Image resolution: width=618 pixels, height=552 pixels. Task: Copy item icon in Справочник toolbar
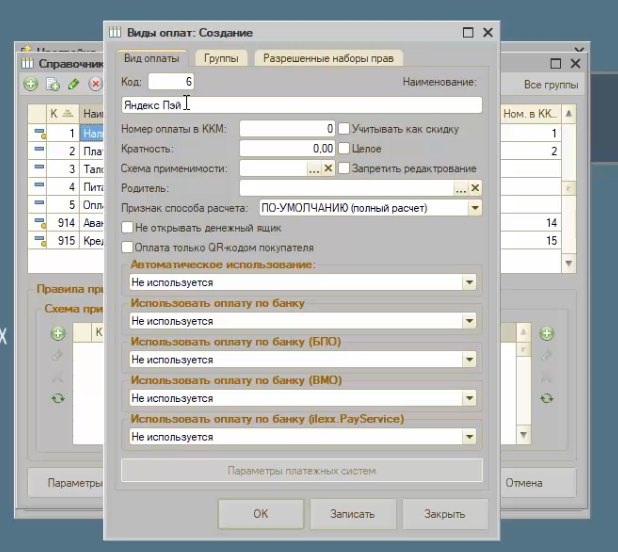point(53,84)
